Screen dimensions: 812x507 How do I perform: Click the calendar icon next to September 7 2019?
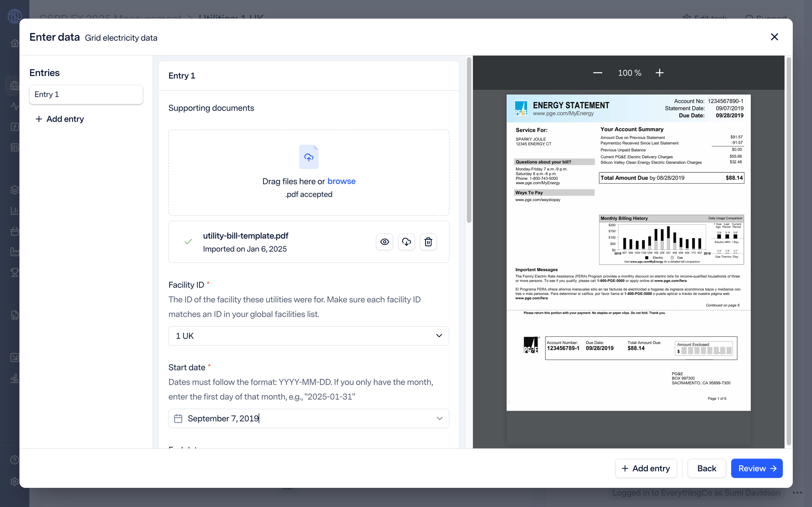pos(179,418)
